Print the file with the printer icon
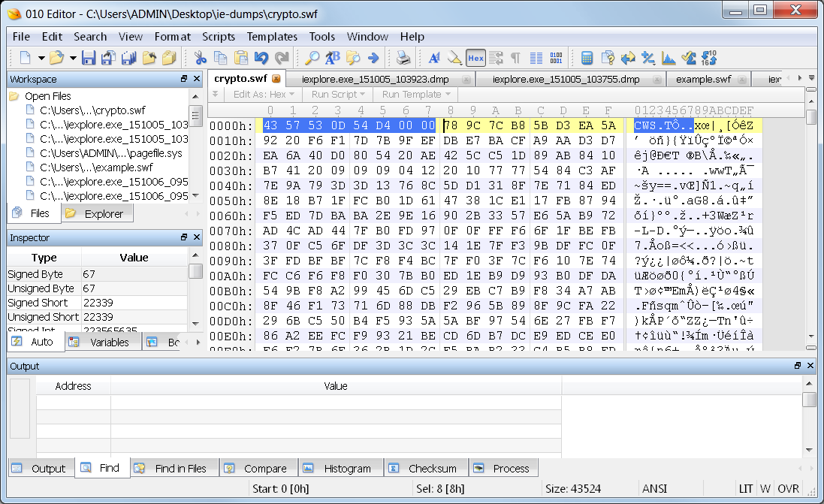824x504 pixels. pyautogui.click(x=403, y=58)
